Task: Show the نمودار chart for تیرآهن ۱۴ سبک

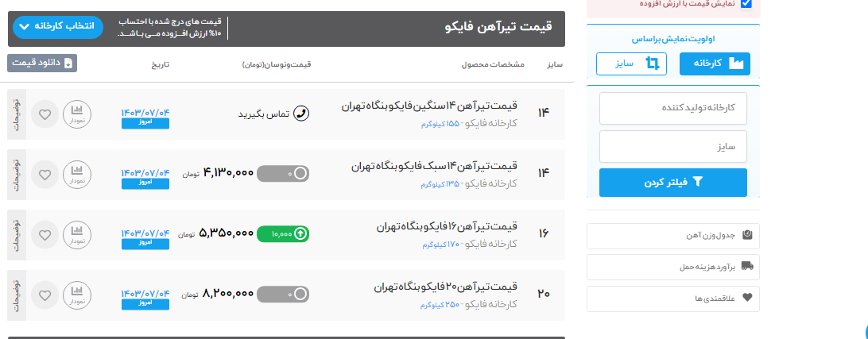Action: point(77,174)
